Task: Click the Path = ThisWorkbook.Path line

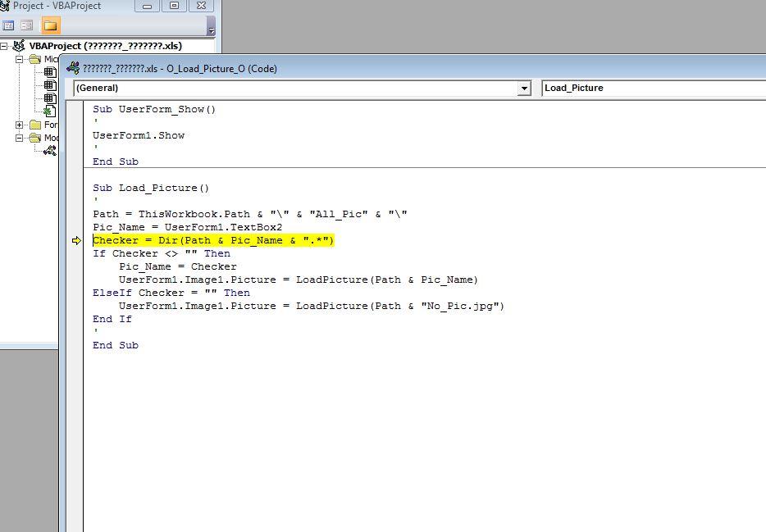Action: (250, 214)
